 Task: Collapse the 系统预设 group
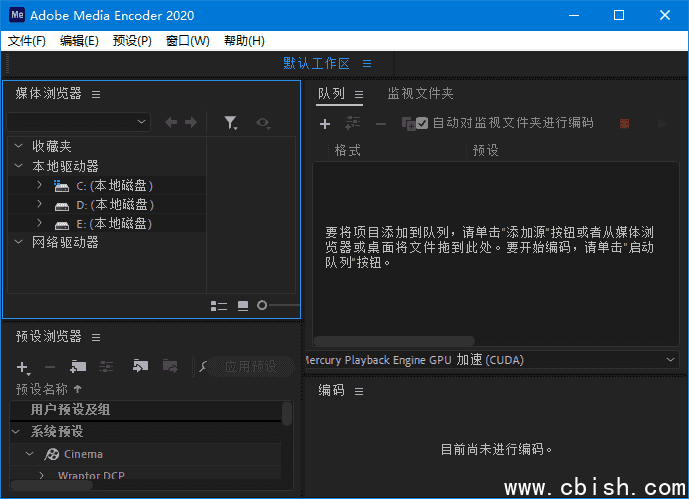16,431
